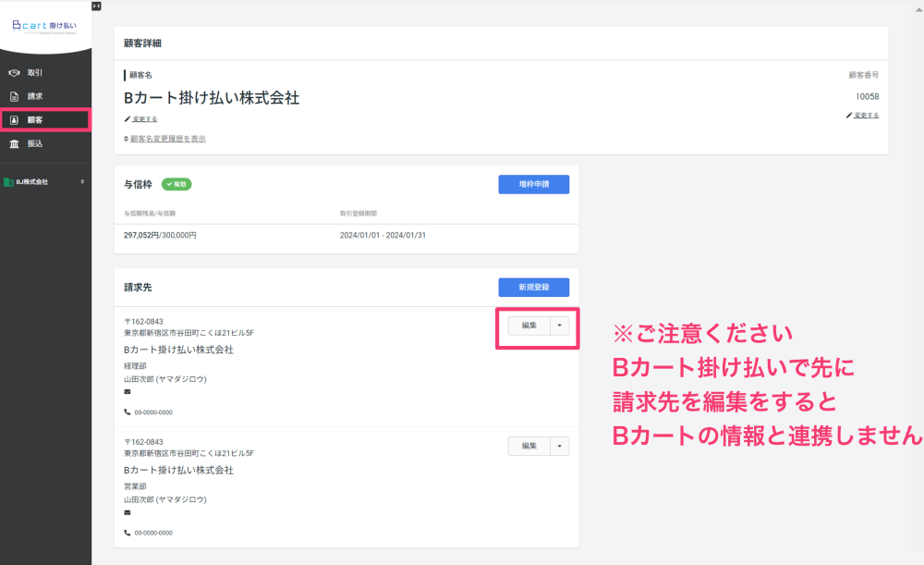
Task: Click the Bcart 掛け払い logo
Action: coord(44,26)
